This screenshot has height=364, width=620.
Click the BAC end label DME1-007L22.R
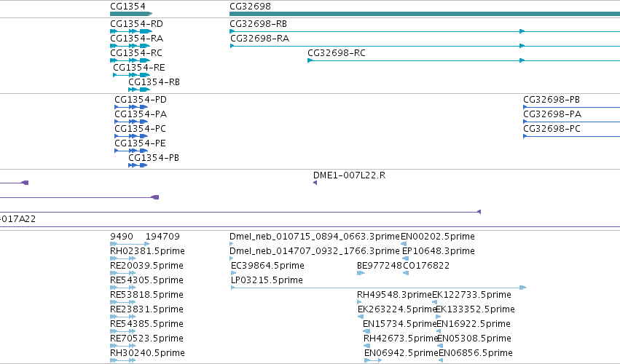click(x=349, y=175)
